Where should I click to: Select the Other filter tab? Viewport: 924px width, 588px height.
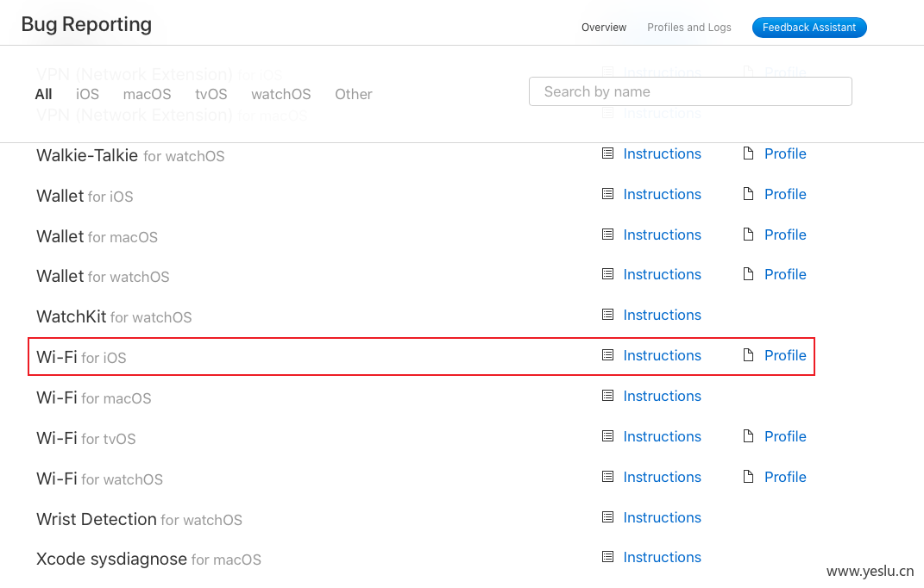tap(354, 94)
